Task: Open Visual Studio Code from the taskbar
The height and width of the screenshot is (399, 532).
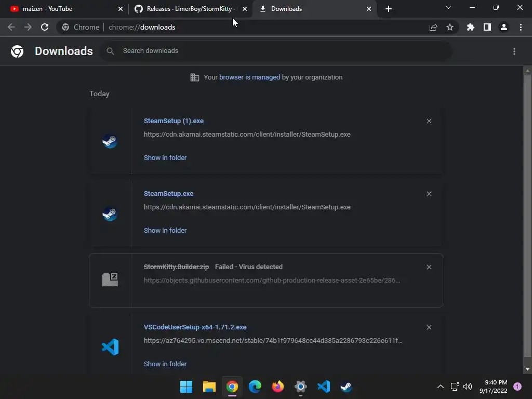Action: (324, 387)
